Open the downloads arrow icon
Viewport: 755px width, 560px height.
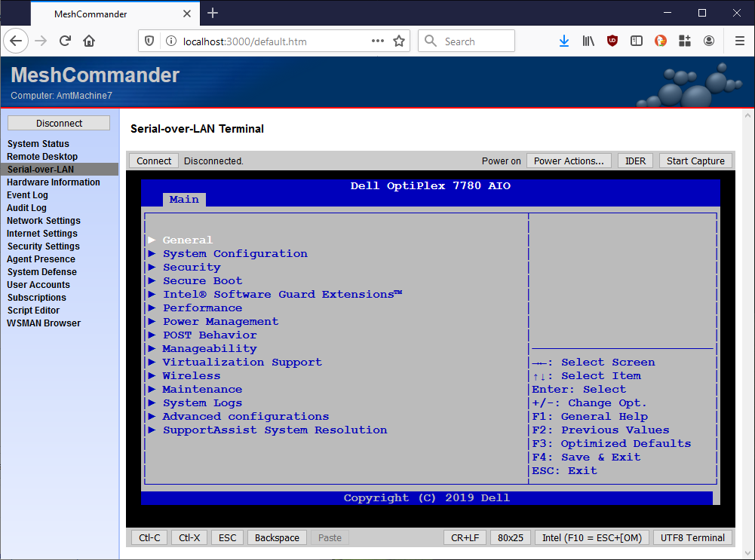tap(564, 41)
